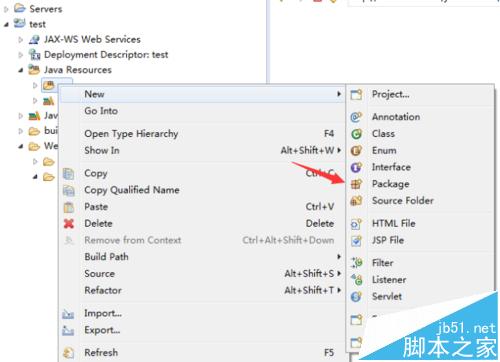The image size is (500, 362).
Task: Choose Class from New submenu
Action: click(x=420, y=134)
